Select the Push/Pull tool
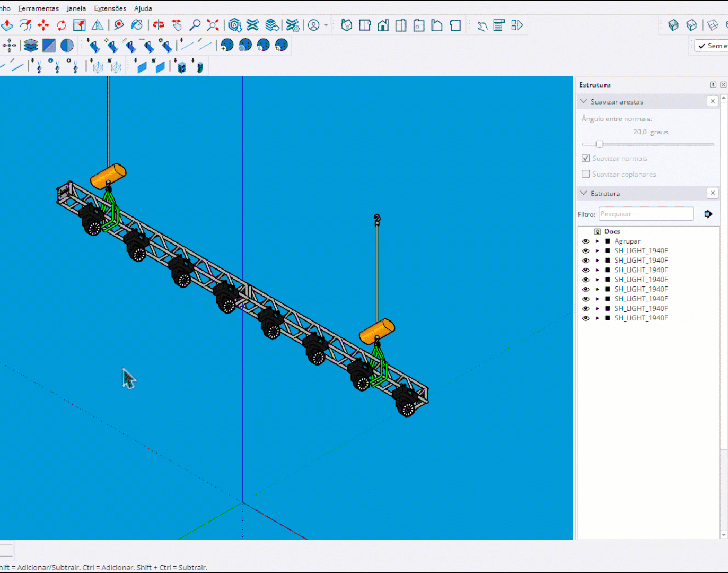Image resolution: width=728 pixels, height=573 pixels. pyautogui.click(x=7, y=25)
